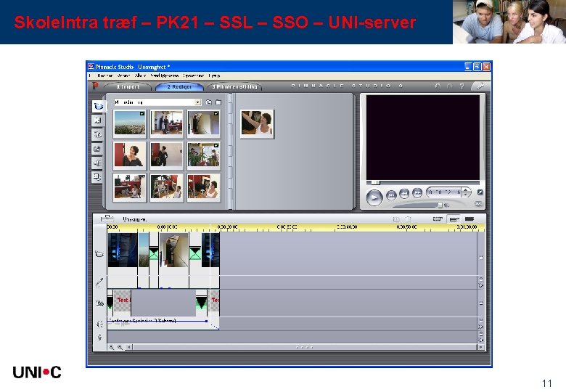The width and height of the screenshot is (566, 392).
Task: Switch to 1 Import tab
Action: click(x=128, y=86)
